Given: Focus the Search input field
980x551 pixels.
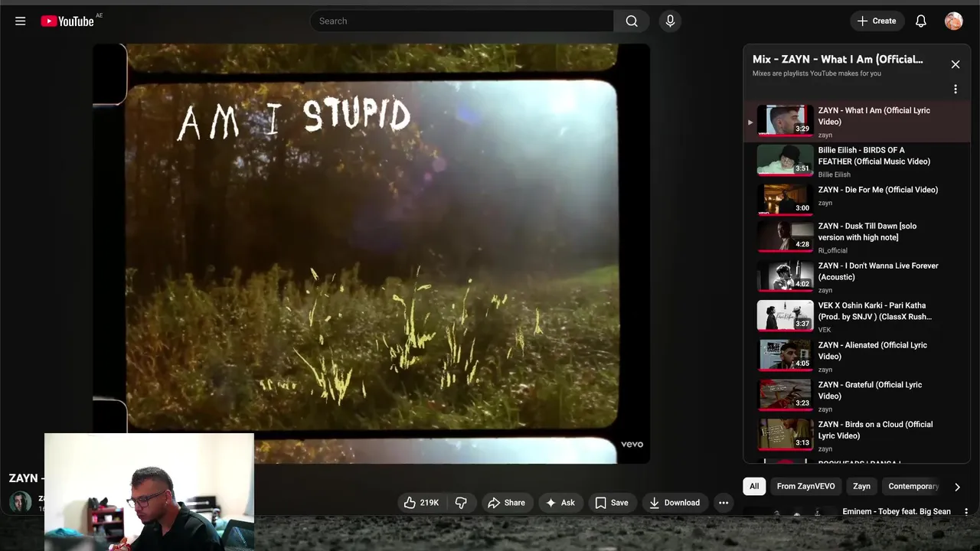Looking at the screenshot, I should (462, 21).
